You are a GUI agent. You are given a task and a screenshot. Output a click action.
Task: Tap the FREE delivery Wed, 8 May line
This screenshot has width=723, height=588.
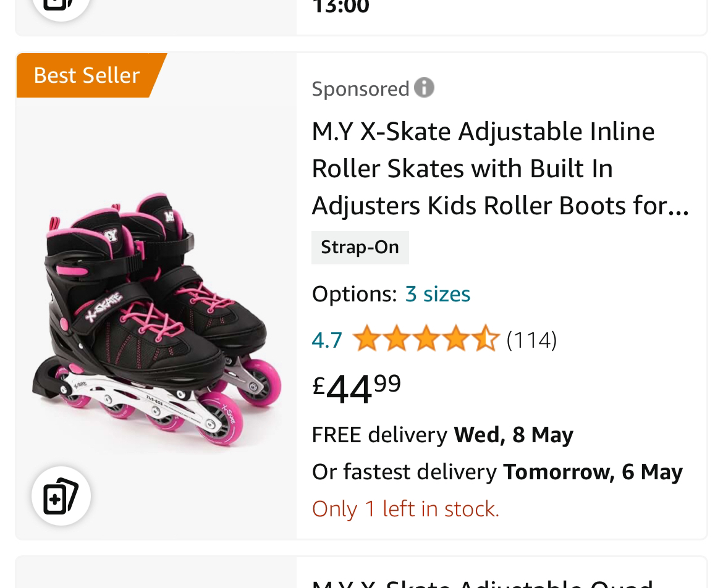click(442, 435)
